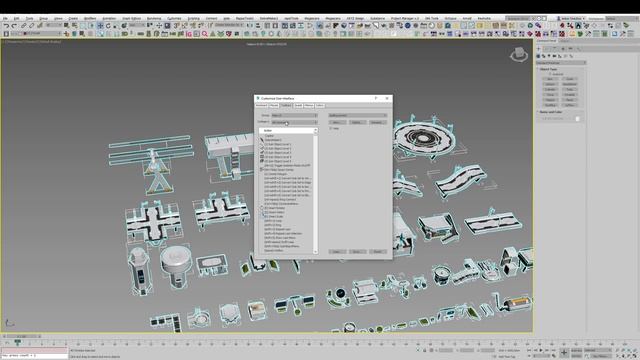Toggle AutoGrid checkbox in Object Type rollout

550,74
